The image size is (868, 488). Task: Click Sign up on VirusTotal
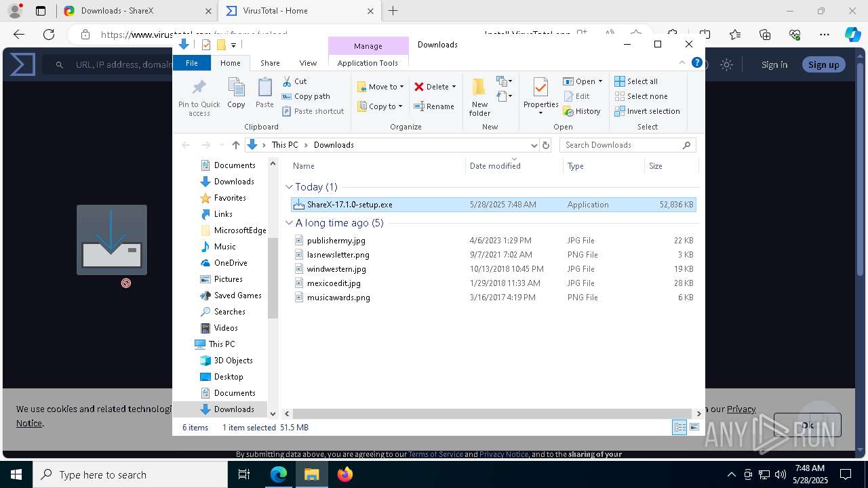(823, 64)
